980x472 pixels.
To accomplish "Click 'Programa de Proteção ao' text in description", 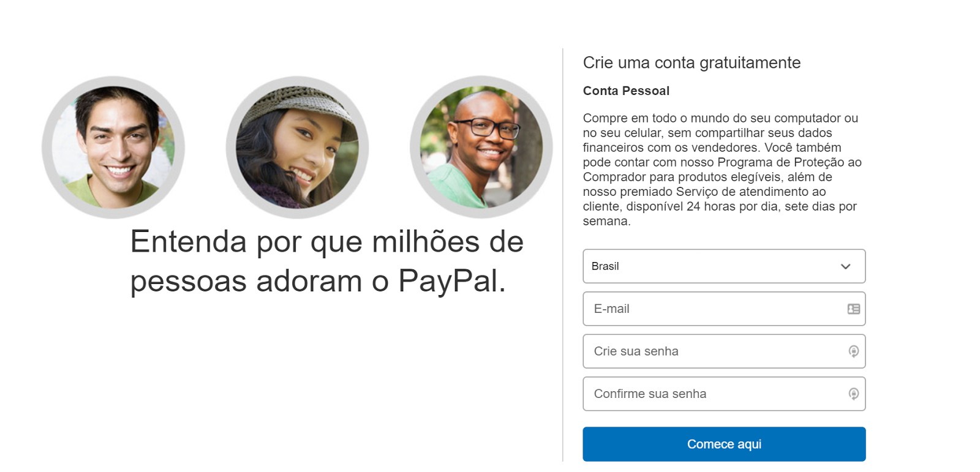I will pos(790,162).
